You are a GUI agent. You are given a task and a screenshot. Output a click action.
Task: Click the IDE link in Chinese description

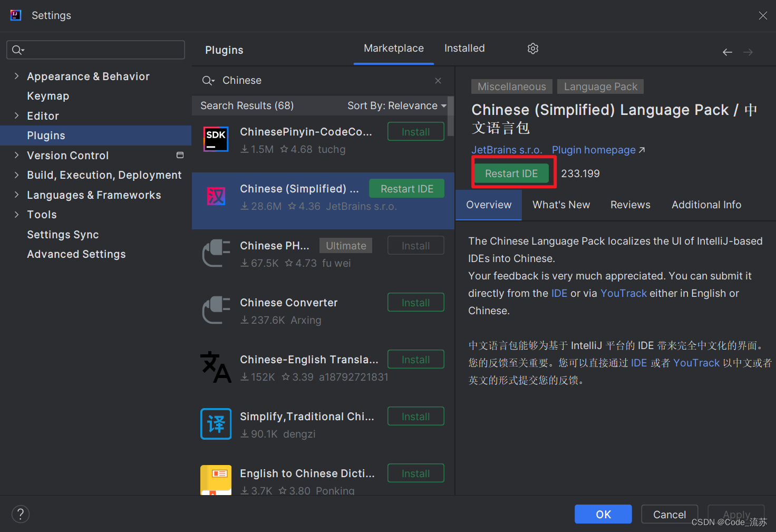(x=639, y=363)
